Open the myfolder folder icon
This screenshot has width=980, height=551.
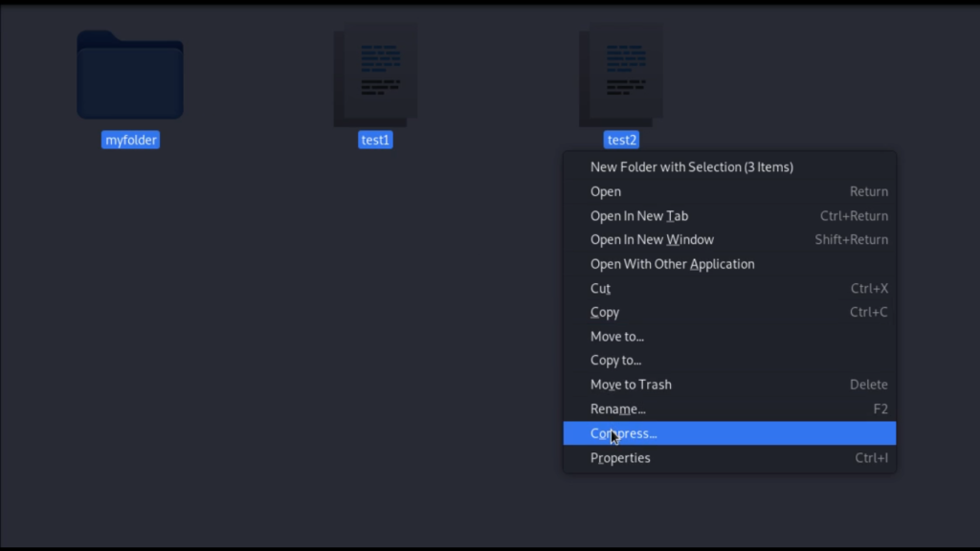click(x=130, y=75)
